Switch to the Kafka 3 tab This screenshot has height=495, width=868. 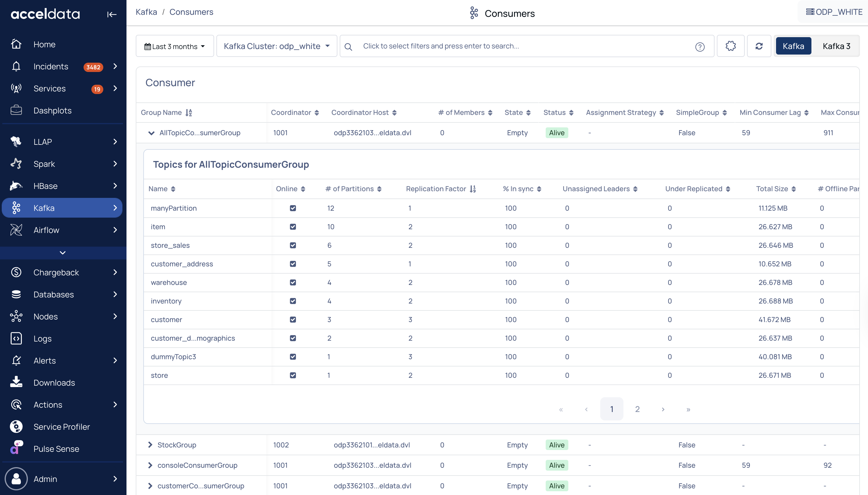point(836,46)
